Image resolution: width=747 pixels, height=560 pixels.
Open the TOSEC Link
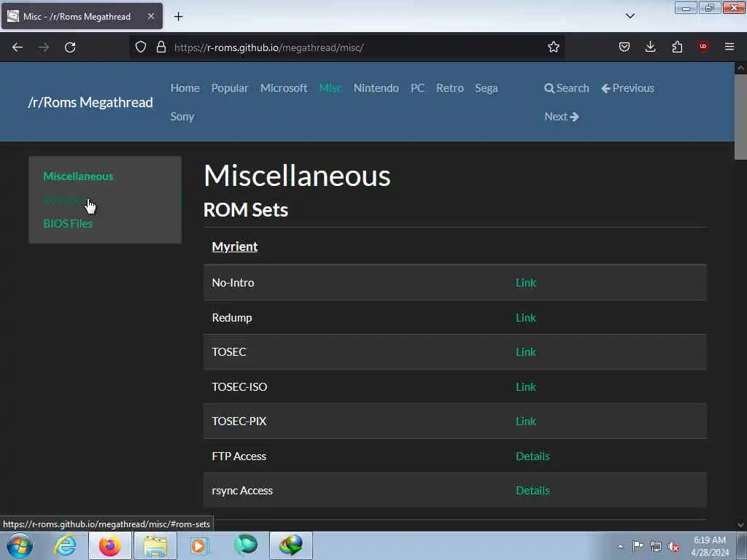coord(526,352)
